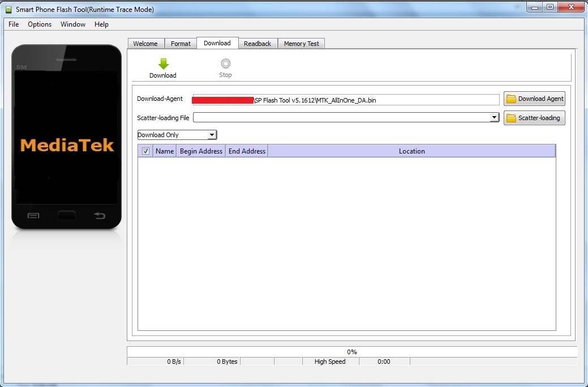Click the Name column header

tap(165, 151)
